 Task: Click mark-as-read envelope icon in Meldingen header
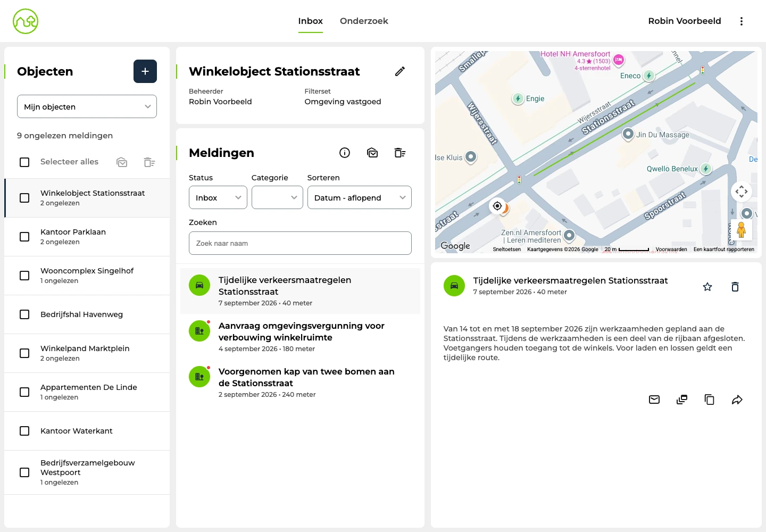tap(372, 153)
